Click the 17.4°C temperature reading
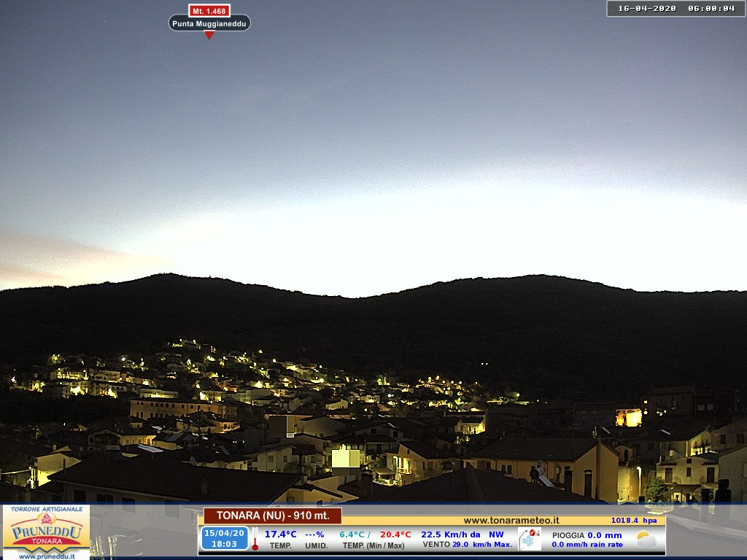The image size is (747, 560). (281, 534)
